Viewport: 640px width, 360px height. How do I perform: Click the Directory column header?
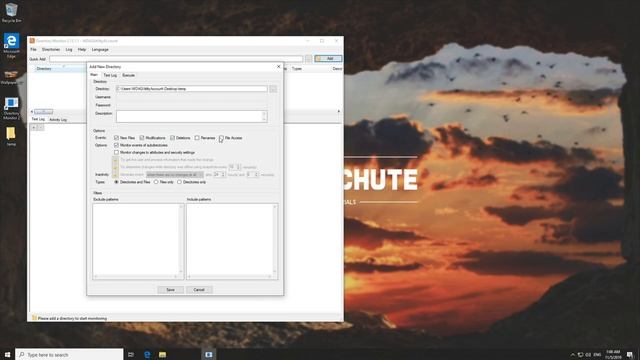tap(59, 69)
